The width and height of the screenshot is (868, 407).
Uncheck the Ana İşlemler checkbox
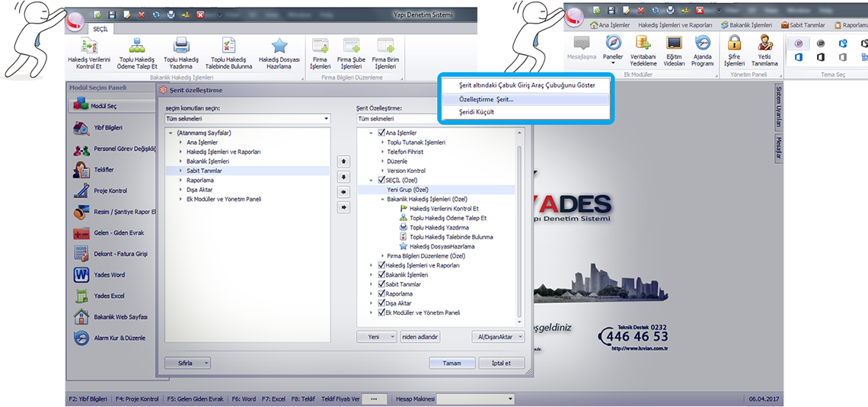pos(381,133)
